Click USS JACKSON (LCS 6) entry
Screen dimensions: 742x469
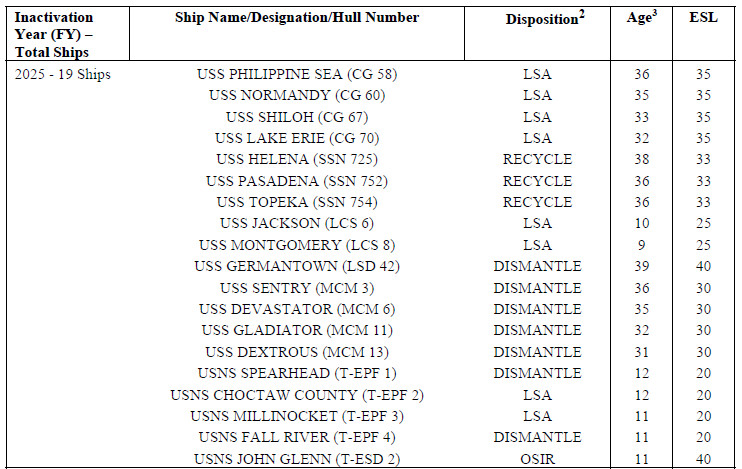(297, 223)
